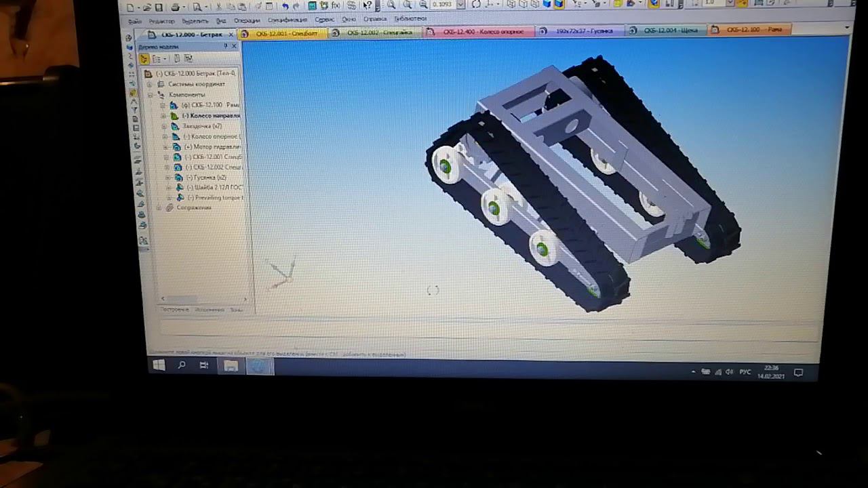Select Колесо направляющее in the model tree

click(x=211, y=116)
